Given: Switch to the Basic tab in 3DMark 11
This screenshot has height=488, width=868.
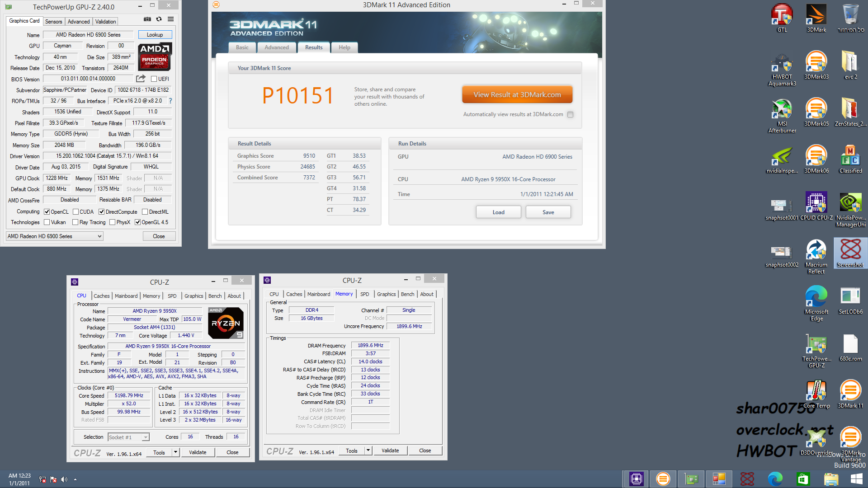Looking at the screenshot, I should click(242, 47).
